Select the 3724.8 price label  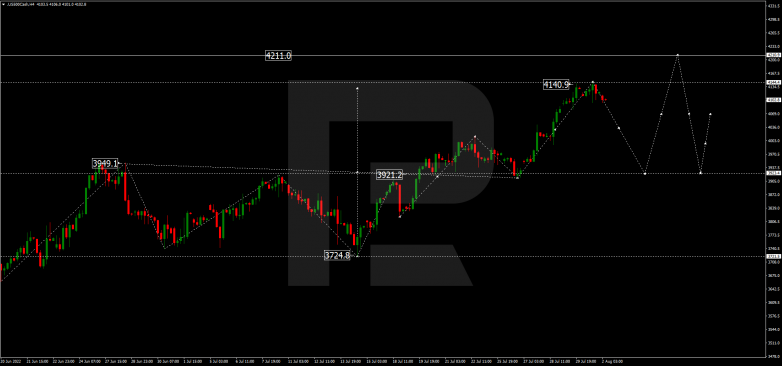(337, 255)
